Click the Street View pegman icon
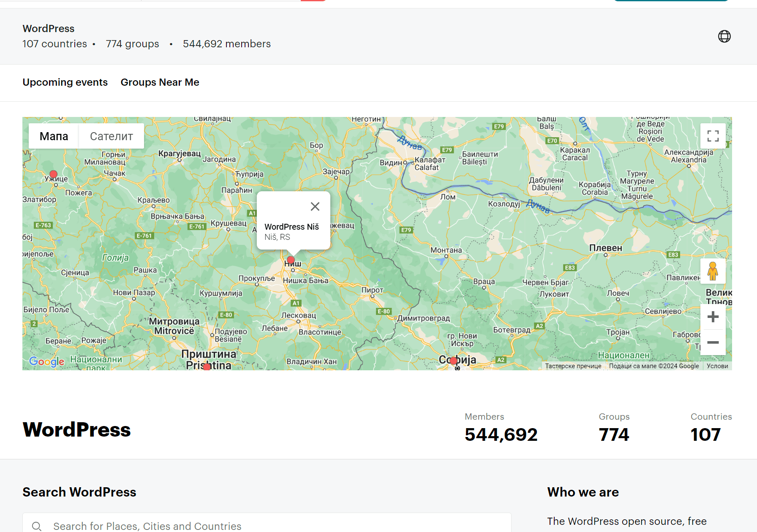The width and height of the screenshot is (757, 532). point(713,271)
